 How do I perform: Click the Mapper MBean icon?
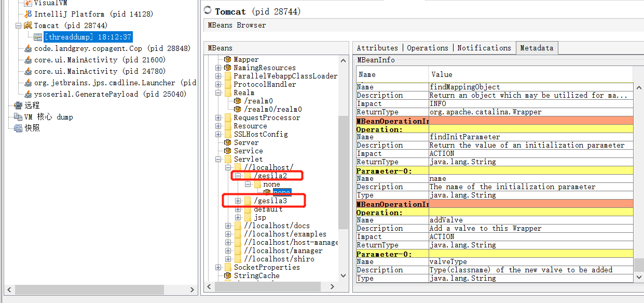coord(227,59)
